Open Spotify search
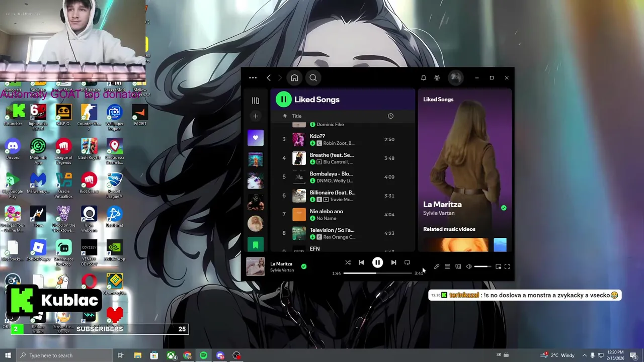 pos(313,78)
